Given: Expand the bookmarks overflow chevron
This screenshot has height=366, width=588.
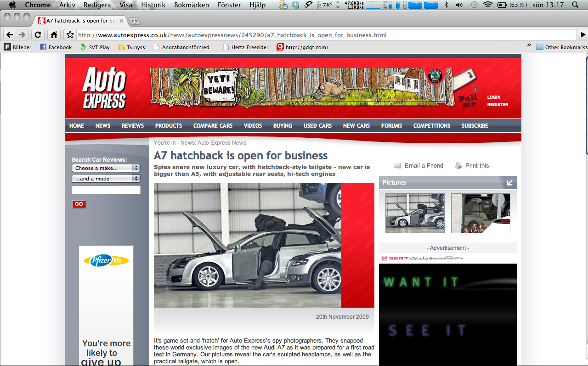Looking at the screenshot, I should 529,45.
